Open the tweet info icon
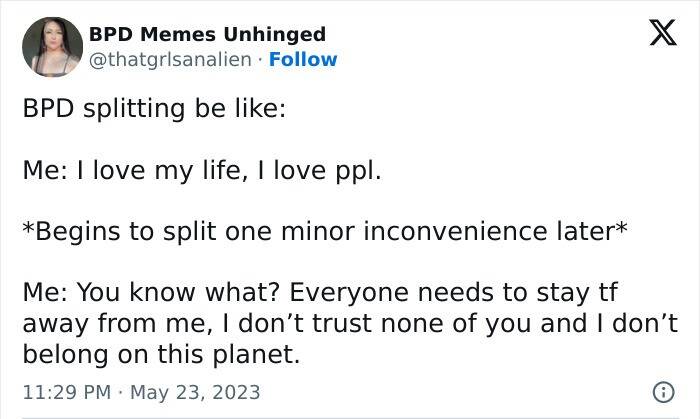This screenshot has width=700, height=419. click(x=659, y=391)
